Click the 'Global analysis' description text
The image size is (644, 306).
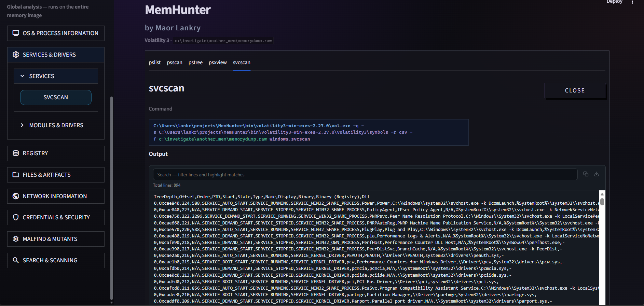[48, 11]
